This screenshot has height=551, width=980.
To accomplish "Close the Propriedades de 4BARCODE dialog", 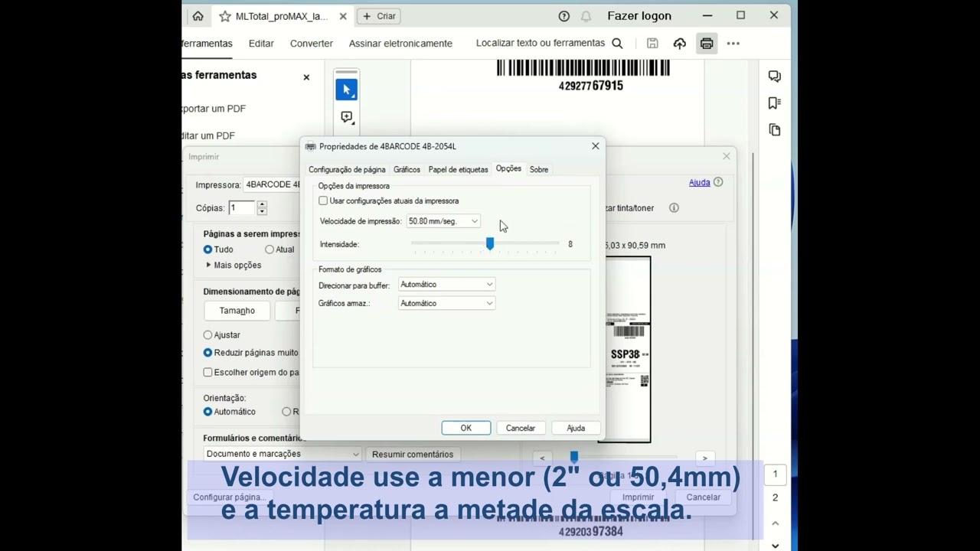I will coord(595,146).
